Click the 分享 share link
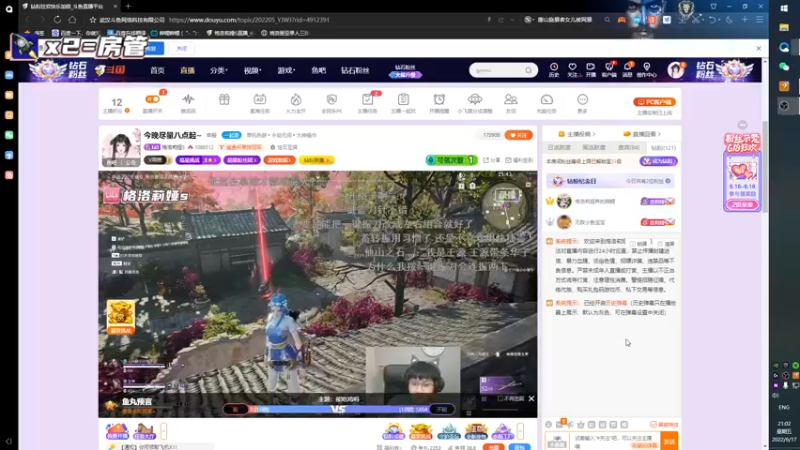Viewport: 800px width, 450px height. point(492,160)
